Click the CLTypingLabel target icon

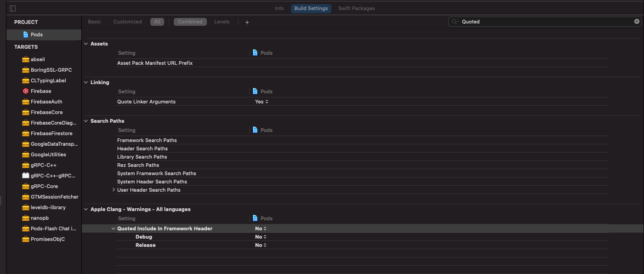(26, 80)
